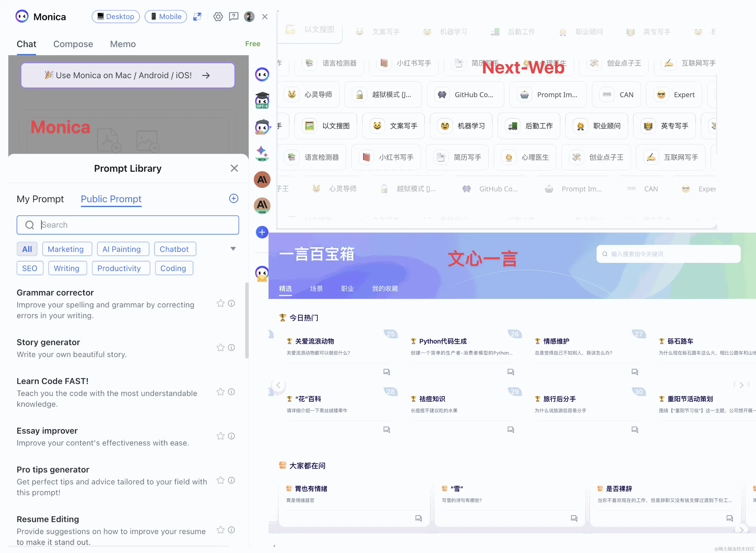The width and height of the screenshot is (756, 553).
Task: Close the Prompt Library panel
Action: pyautogui.click(x=234, y=168)
